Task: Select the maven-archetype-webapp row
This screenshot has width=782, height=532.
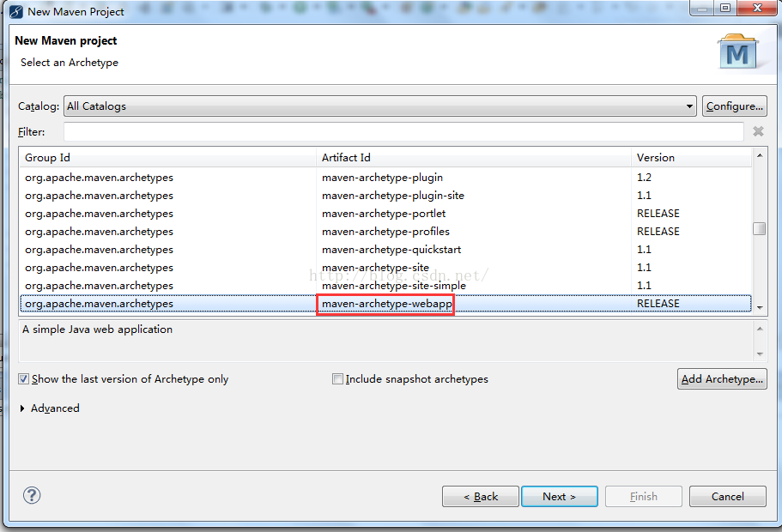Action: pyautogui.click(x=385, y=303)
